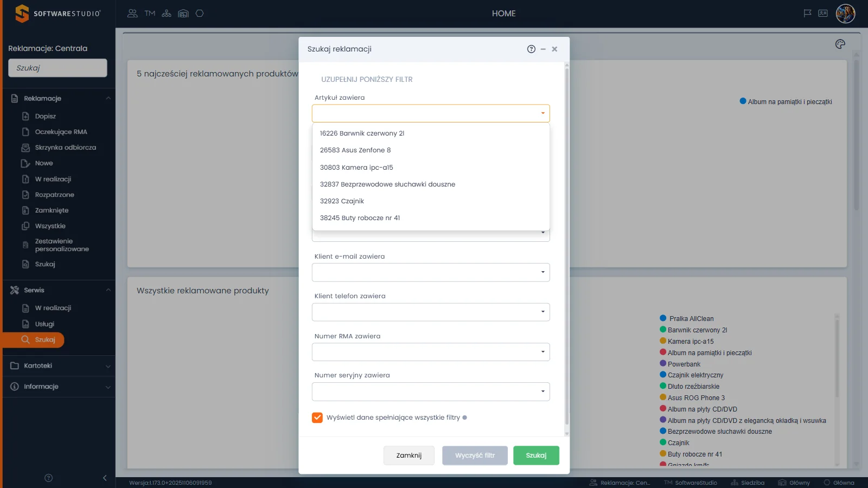Expand the 'Numer RMA zawiera' combo box
The width and height of the screenshot is (868, 488).
pyautogui.click(x=431, y=352)
